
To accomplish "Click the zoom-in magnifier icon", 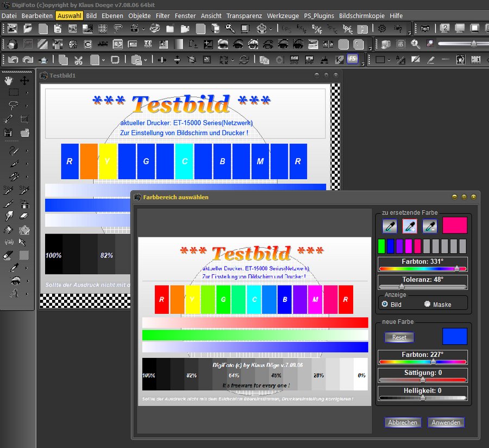I will tap(415, 44).
